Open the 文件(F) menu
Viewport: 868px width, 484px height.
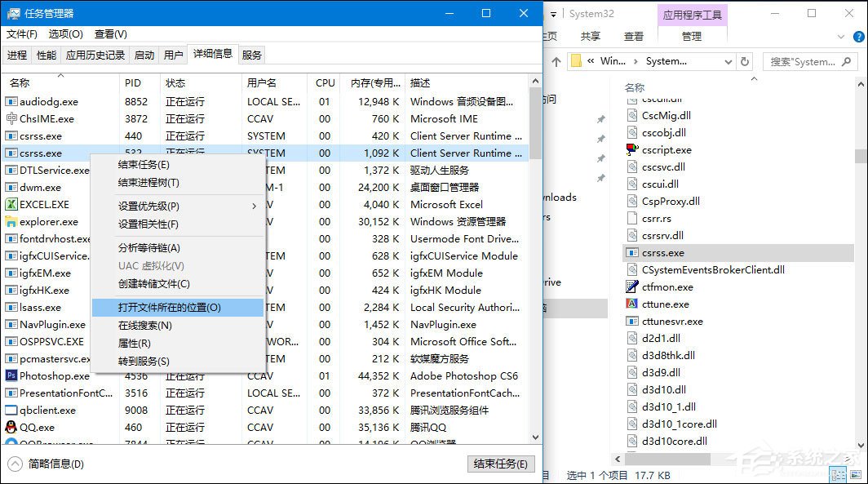point(21,34)
